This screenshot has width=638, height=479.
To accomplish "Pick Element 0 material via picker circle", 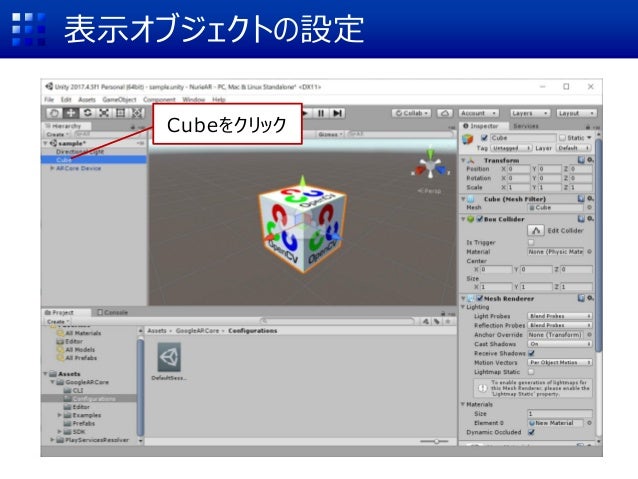I will (x=589, y=423).
